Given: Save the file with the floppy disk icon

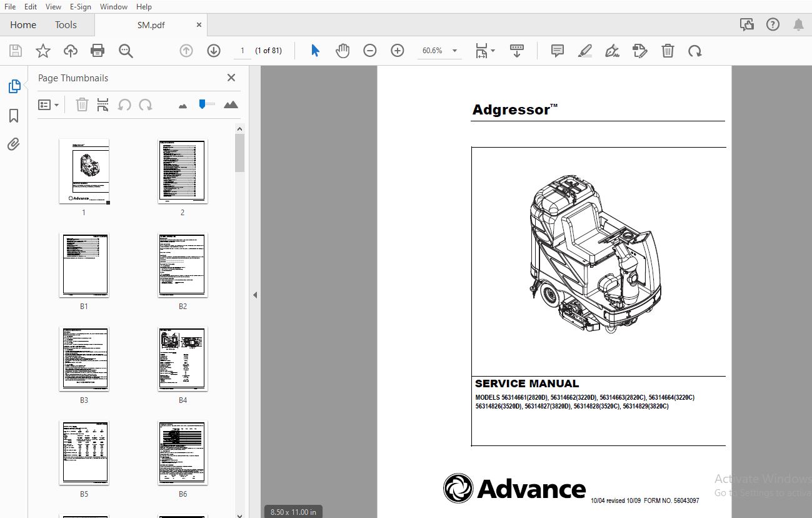Looking at the screenshot, I should (x=16, y=51).
